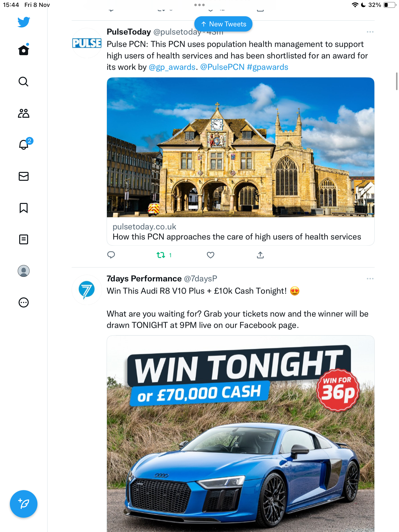Open the Communities people icon
This screenshot has width=399, height=532.
(x=24, y=113)
